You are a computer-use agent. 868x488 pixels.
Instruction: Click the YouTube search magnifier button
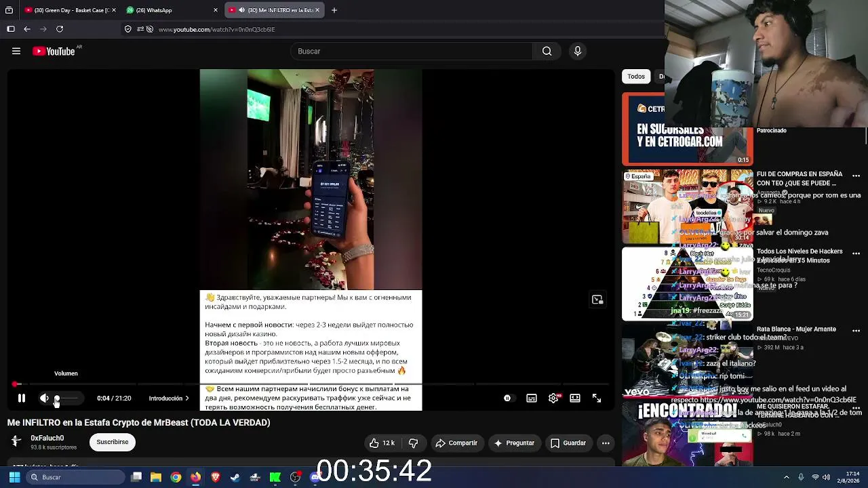point(547,51)
